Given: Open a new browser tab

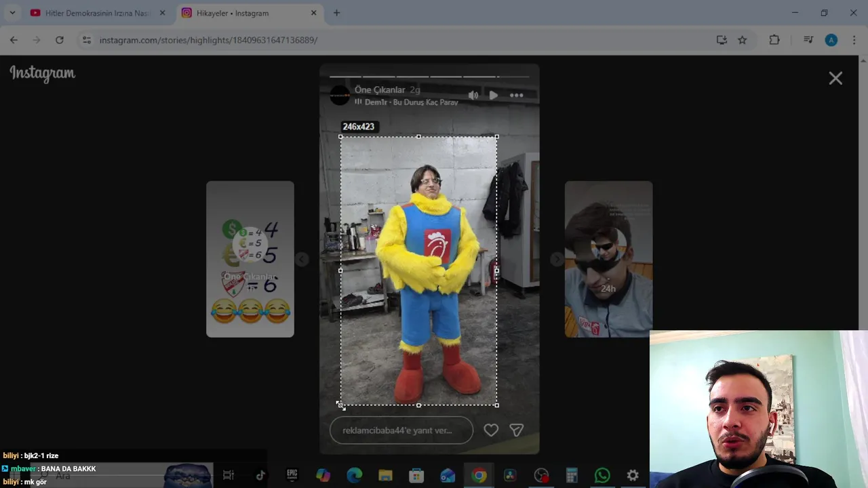Looking at the screenshot, I should (336, 13).
